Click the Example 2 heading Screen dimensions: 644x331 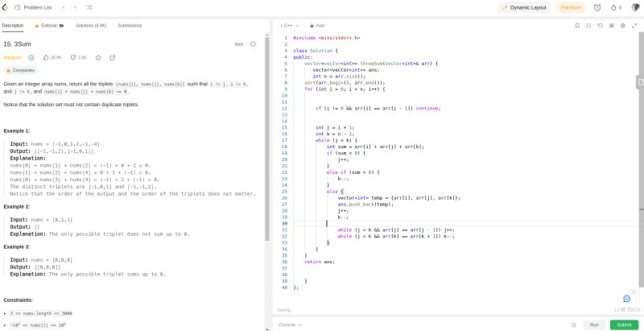coord(17,206)
